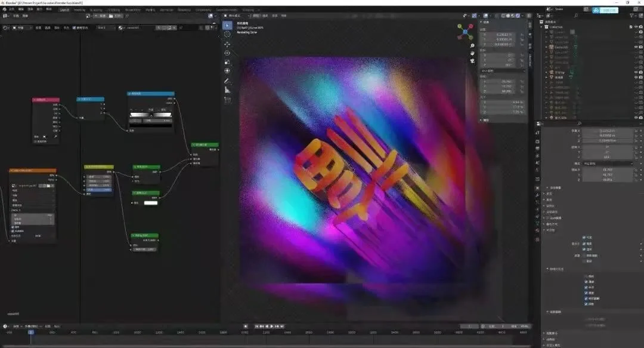Open the 文件 File menu
This screenshot has width=644, height=348.
coord(11,9)
